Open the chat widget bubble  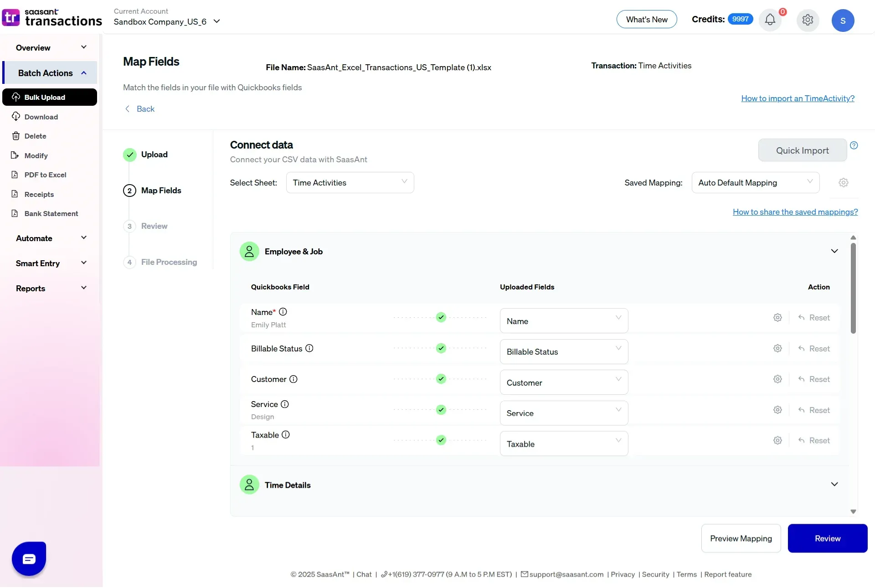29,559
